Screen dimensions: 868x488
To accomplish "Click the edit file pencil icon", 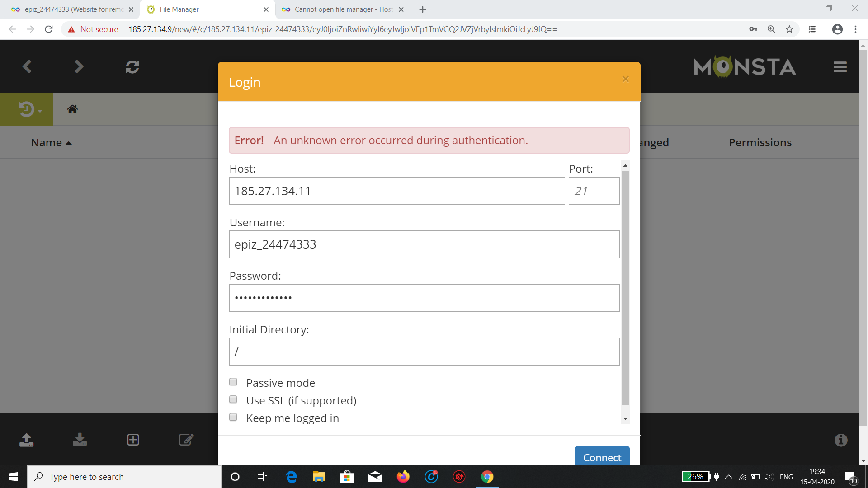I will point(186,440).
